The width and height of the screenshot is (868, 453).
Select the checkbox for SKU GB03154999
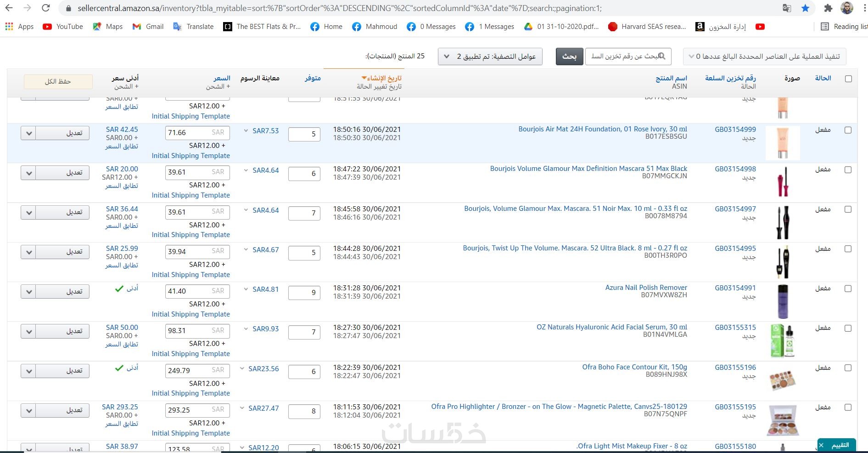click(x=848, y=130)
